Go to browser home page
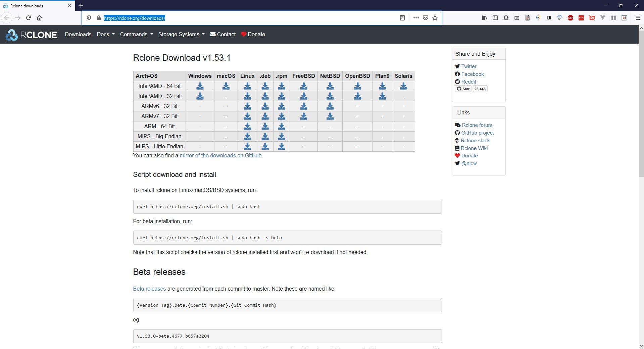This screenshot has width=644, height=349. click(39, 18)
